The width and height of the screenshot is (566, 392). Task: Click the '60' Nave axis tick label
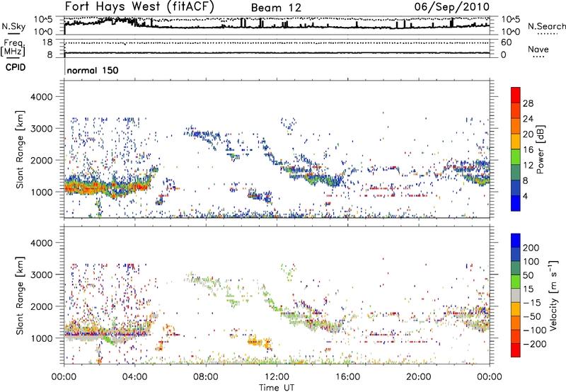tap(506, 42)
